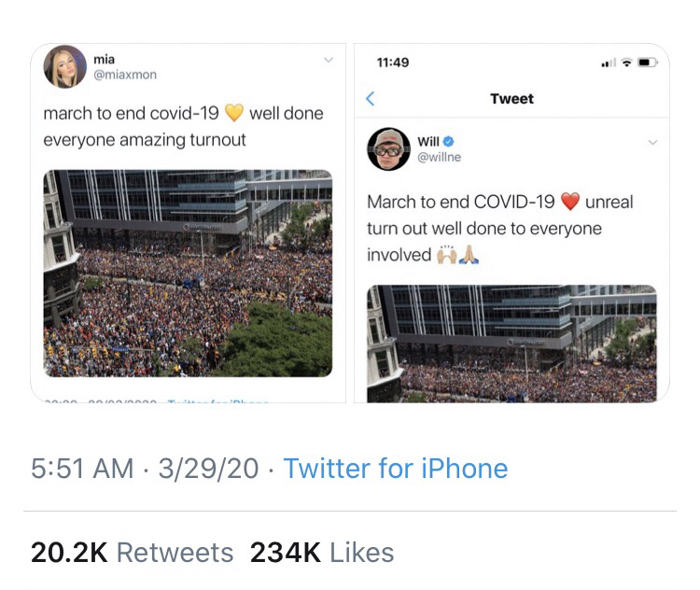Tap the Wi-Fi status icon
The height and width of the screenshot is (590, 700).
[x=626, y=63]
